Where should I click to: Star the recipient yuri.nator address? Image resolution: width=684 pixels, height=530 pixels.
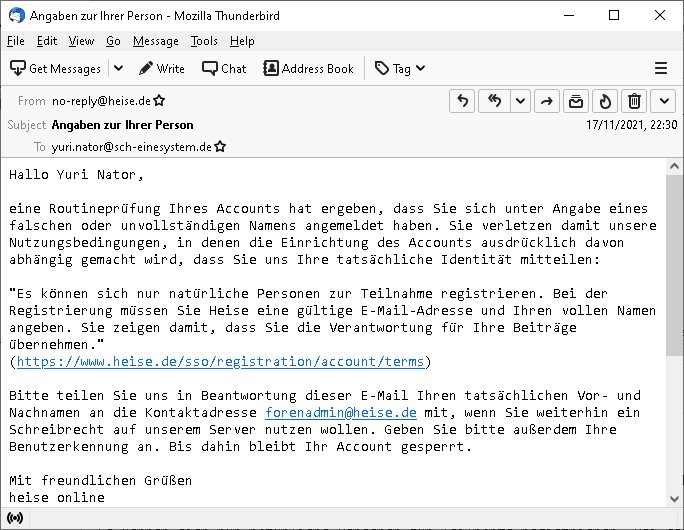[220, 147]
